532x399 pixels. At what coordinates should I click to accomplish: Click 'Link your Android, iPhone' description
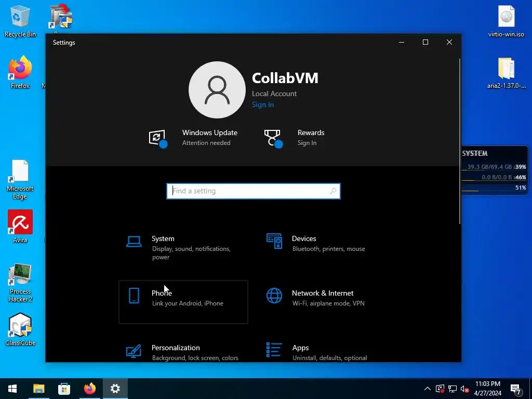[188, 303]
